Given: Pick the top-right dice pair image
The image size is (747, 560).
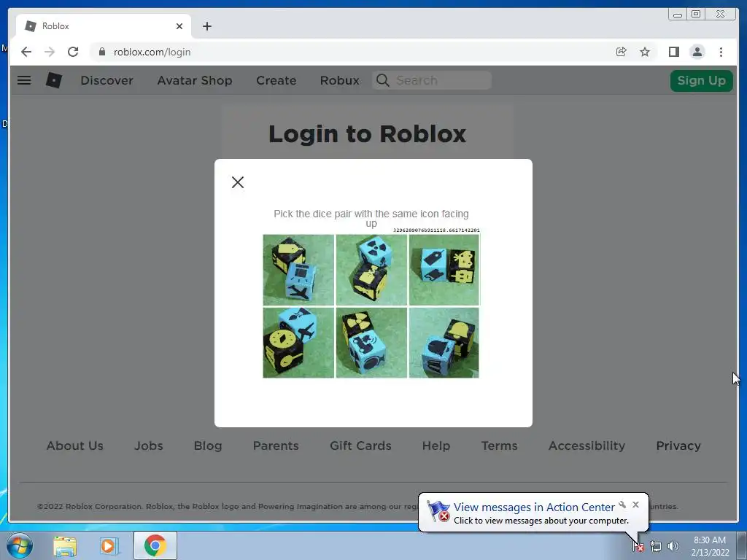Looking at the screenshot, I should pos(444,270).
